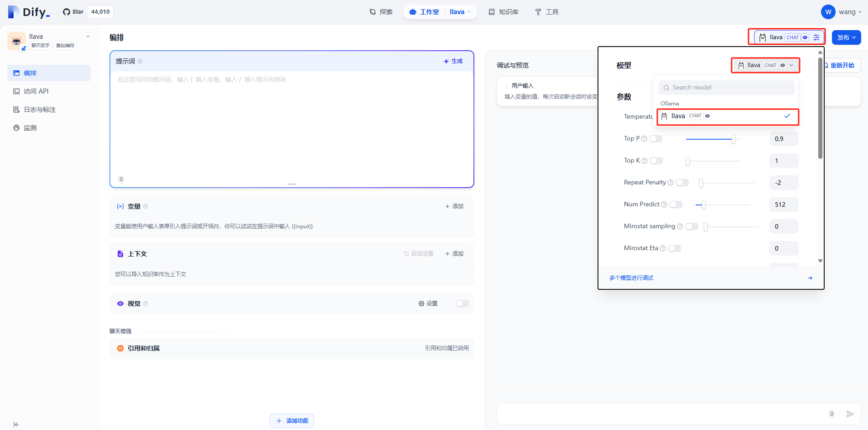This screenshot has width=868, height=430.
Task: Open the GitHub Star badge
Action: pos(86,12)
